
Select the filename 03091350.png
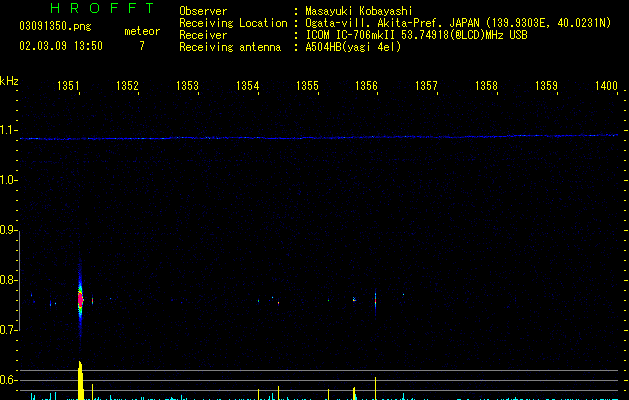[x=55, y=26]
